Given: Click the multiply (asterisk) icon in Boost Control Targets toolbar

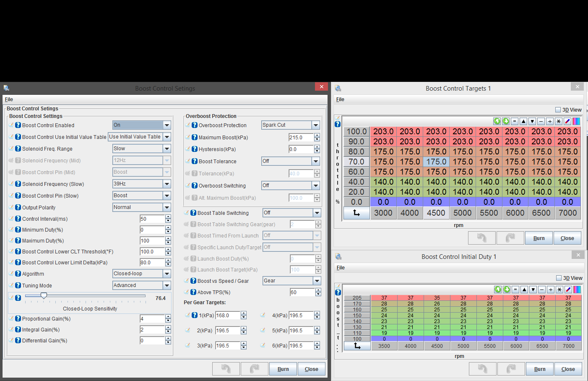Looking at the screenshot, I should pyautogui.click(x=559, y=121).
